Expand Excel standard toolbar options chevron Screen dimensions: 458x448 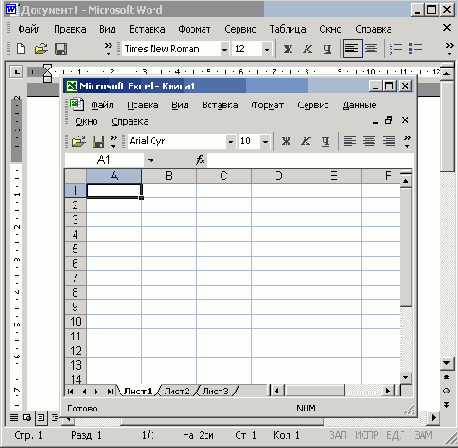pos(114,141)
